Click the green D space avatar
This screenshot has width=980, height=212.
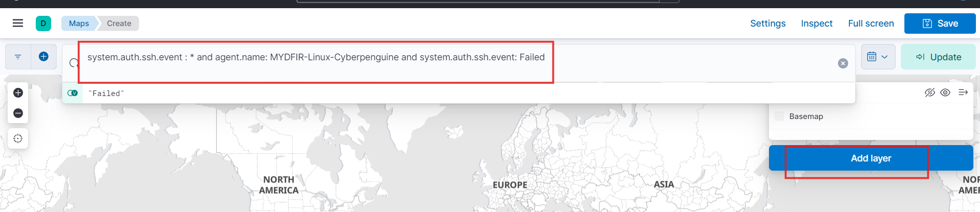point(43,23)
